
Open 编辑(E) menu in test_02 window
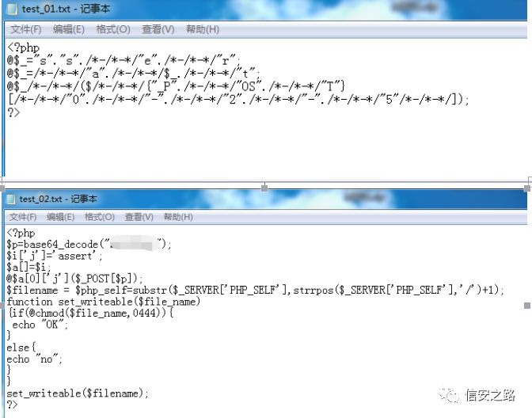(60, 217)
